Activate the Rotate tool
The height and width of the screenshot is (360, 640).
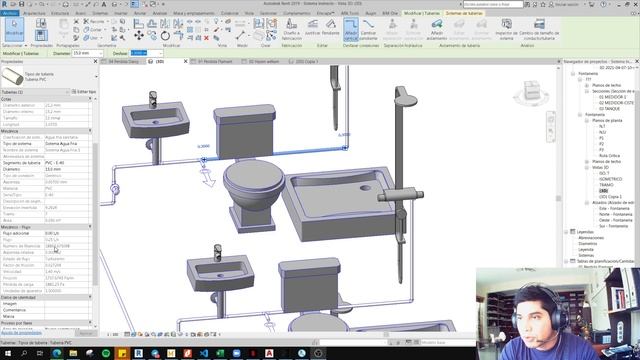[165, 36]
